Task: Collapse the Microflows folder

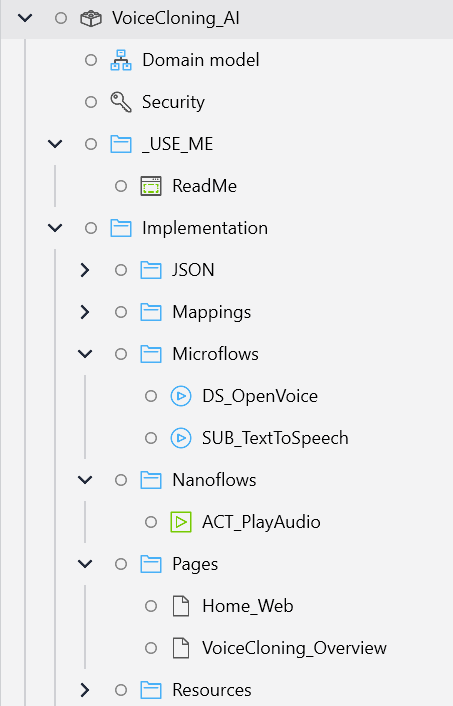Action: coord(85,354)
